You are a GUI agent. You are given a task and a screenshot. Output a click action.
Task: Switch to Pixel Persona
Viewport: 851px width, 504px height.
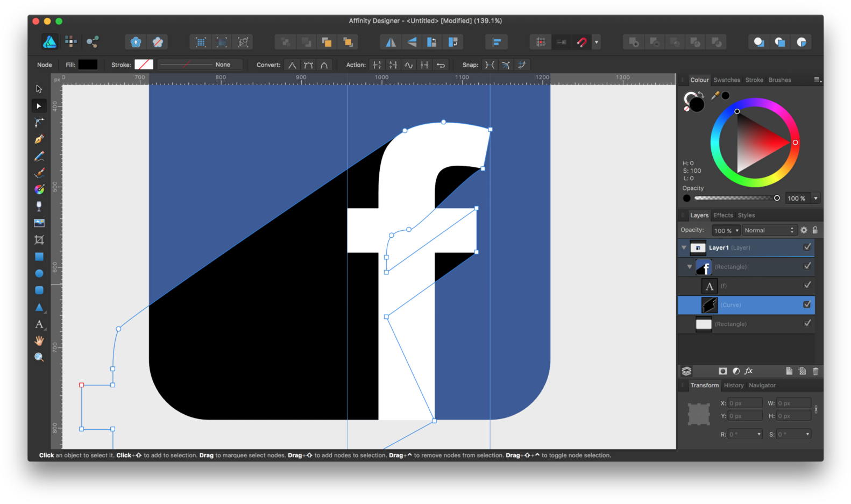(x=71, y=41)
